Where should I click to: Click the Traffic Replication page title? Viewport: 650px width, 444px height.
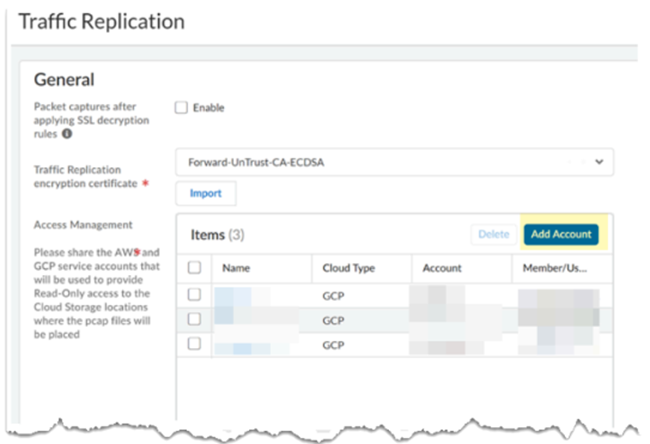pyautogui.click(x=101, y=21)
